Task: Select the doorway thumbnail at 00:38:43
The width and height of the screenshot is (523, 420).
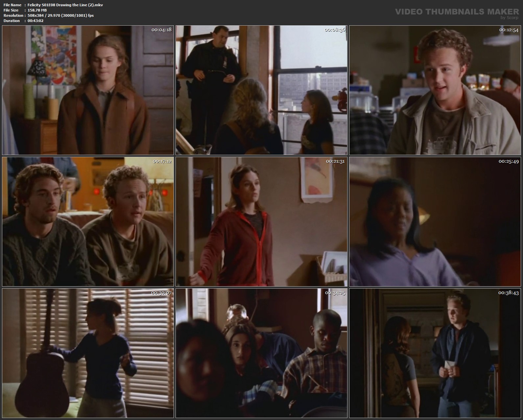Action: (435, 353)
